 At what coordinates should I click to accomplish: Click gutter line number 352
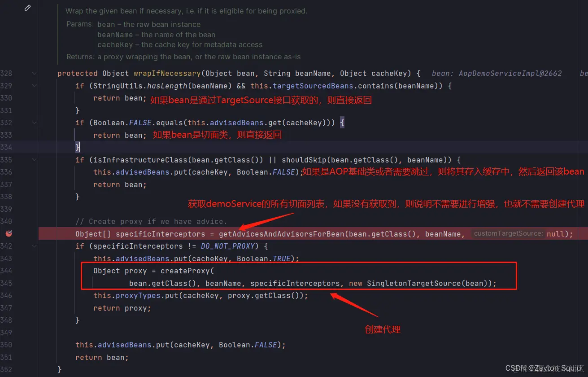6,369
